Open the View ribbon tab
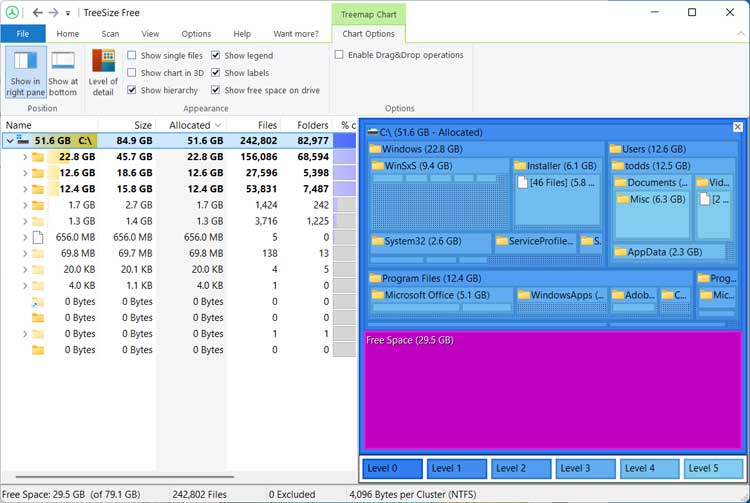Screen dimensions: 750x503 tap(150, 34)
